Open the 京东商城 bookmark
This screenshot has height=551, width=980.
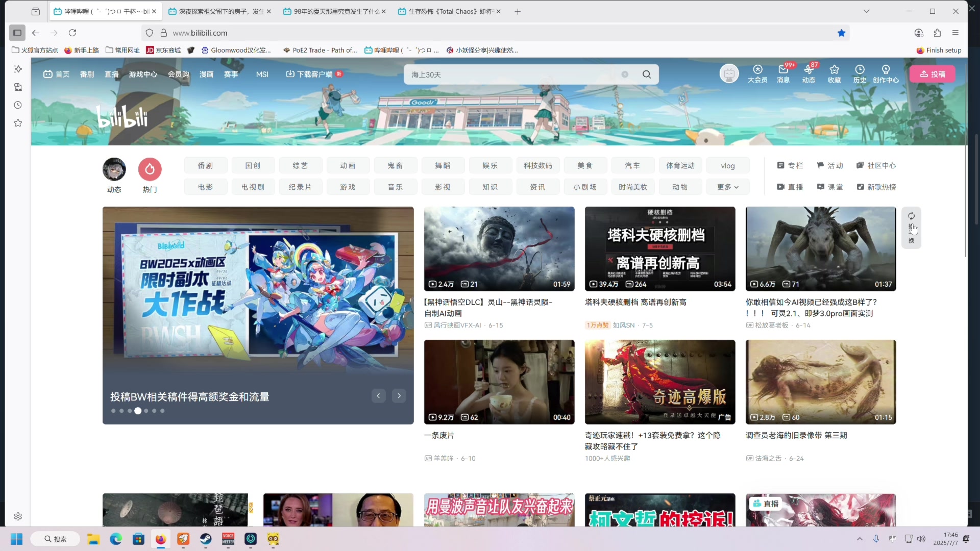163,50
